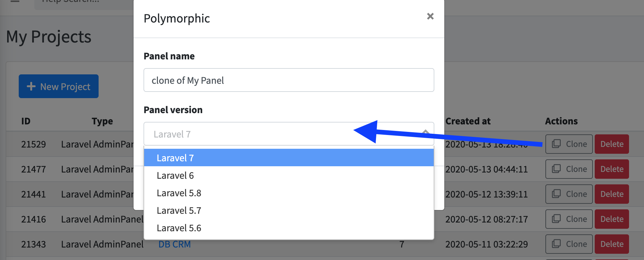Delete project 21477
This screenshot has height=260, width=644.
[612, 169]
